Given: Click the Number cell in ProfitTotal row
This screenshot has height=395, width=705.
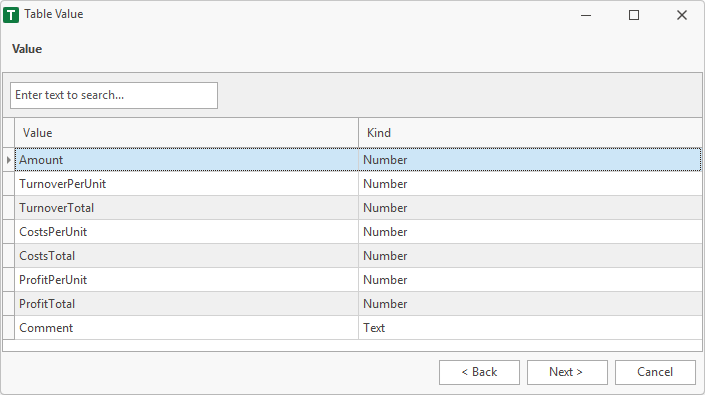Looking at the screenshot, I should [x=530, y=304].
